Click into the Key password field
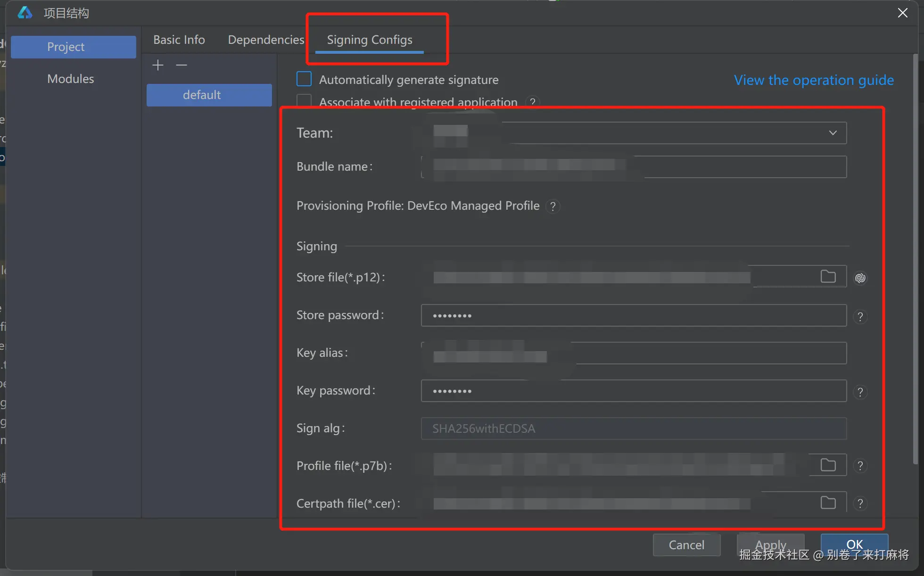The width and height of the screenshot is (924, 576). point(633,391)
